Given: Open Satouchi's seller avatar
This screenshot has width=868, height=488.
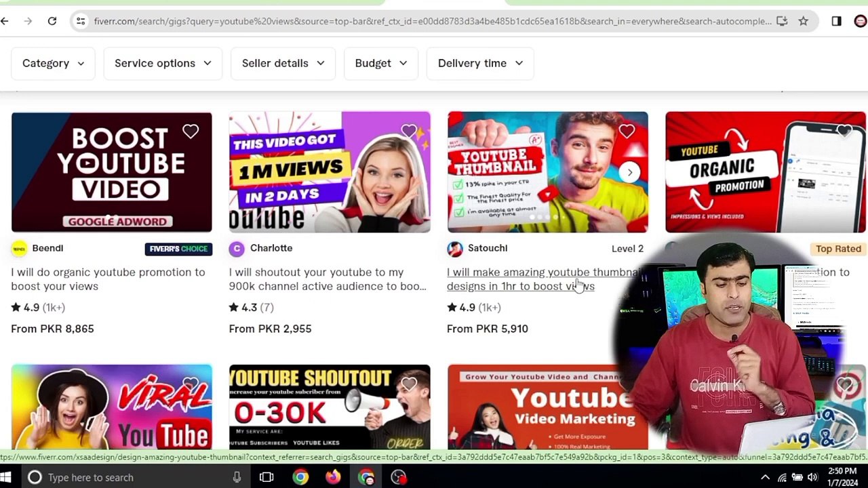Looking at the screenshot, I should pyautogui.click(x=454, y=249).
